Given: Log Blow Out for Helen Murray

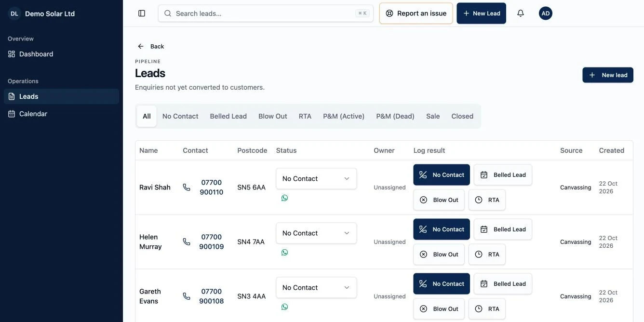Looking at the screenshot, I should (439, 255).
